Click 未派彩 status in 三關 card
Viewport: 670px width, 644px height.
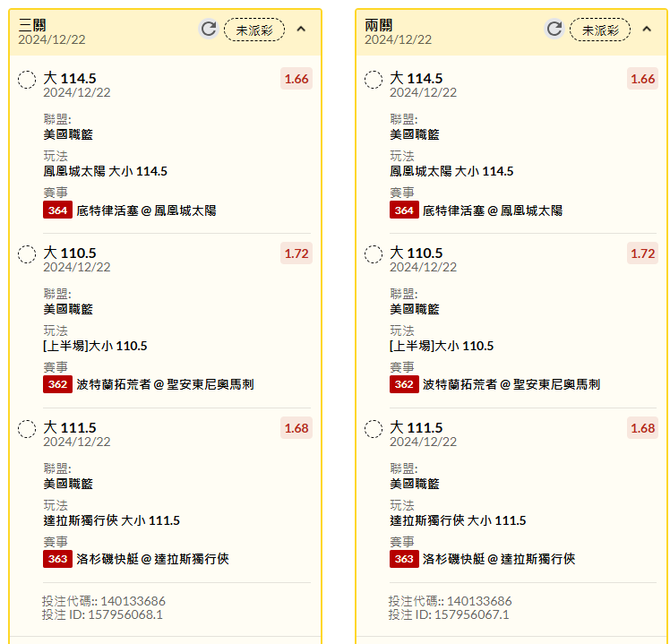[x=254, y=30]
